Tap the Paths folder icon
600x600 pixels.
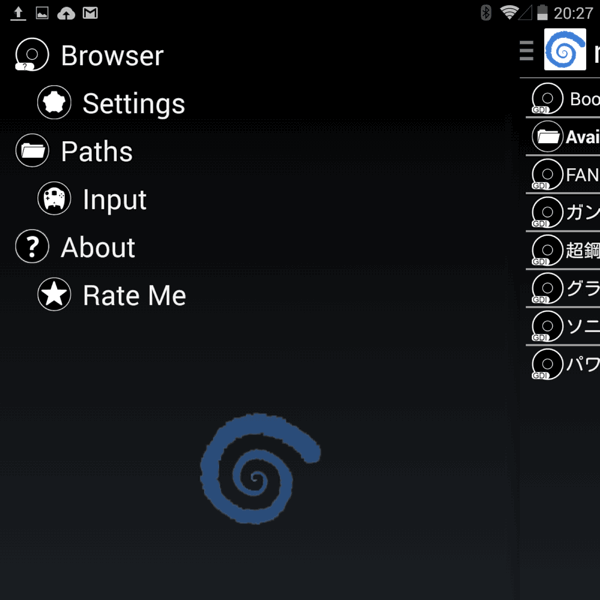coord(32,151)
